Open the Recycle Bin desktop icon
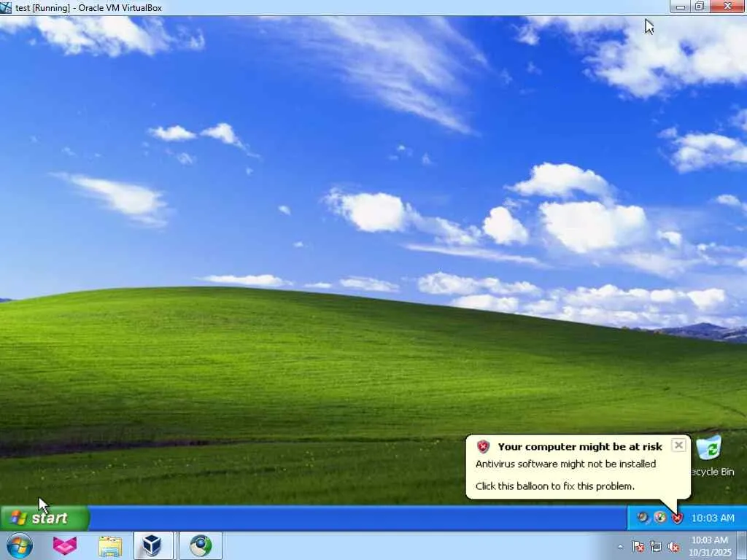 (x=712, y=456)
